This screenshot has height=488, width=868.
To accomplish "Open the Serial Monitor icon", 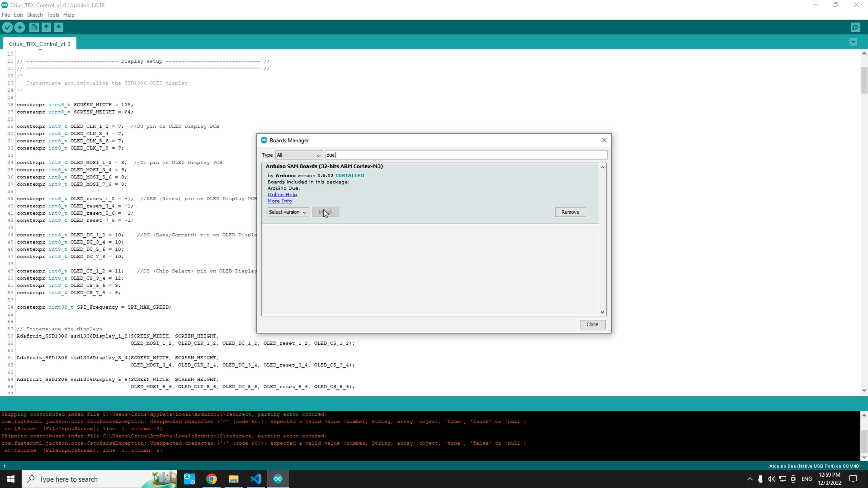I will tap(856, 27).
